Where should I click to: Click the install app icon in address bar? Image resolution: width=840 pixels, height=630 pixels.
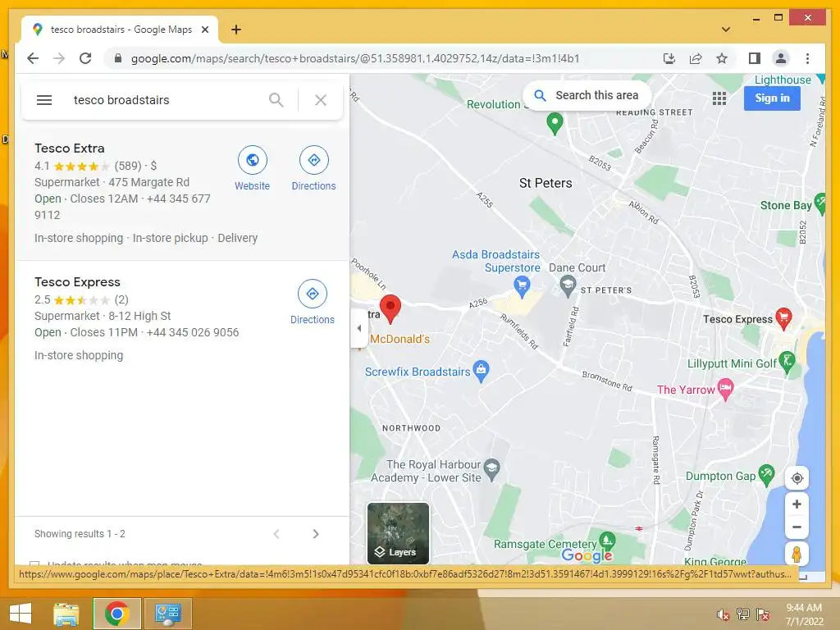pyautogui.click(x=669, y=58)
